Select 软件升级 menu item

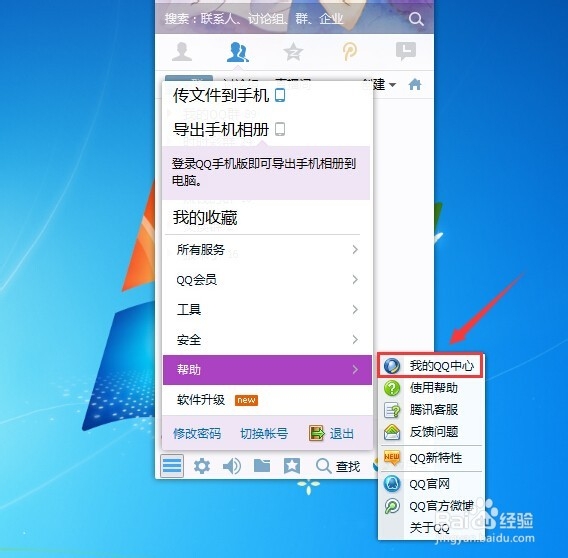pos(267,400)
